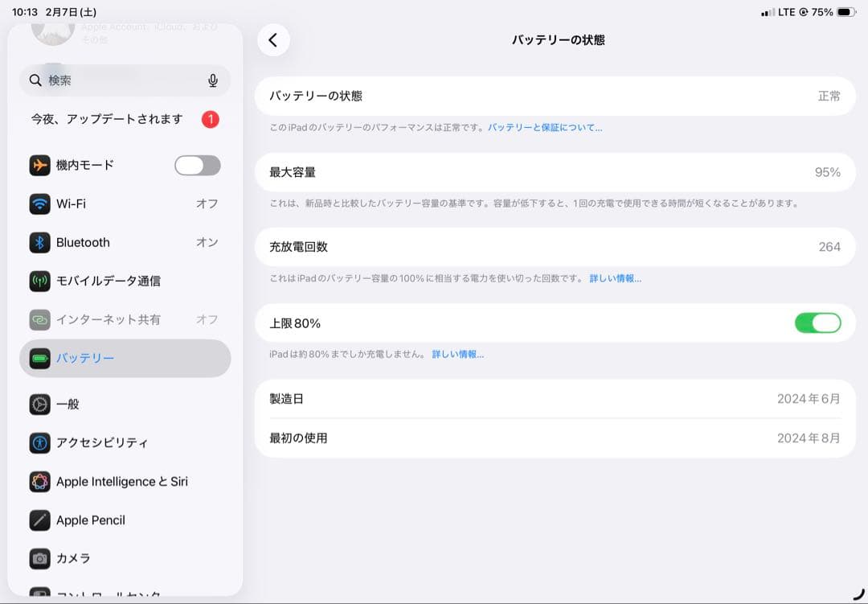Image resolution: width=868 pixels, height=604 pixels.
Task: Disable the 上限80% charging limit
Action: (x=818, y=323)
